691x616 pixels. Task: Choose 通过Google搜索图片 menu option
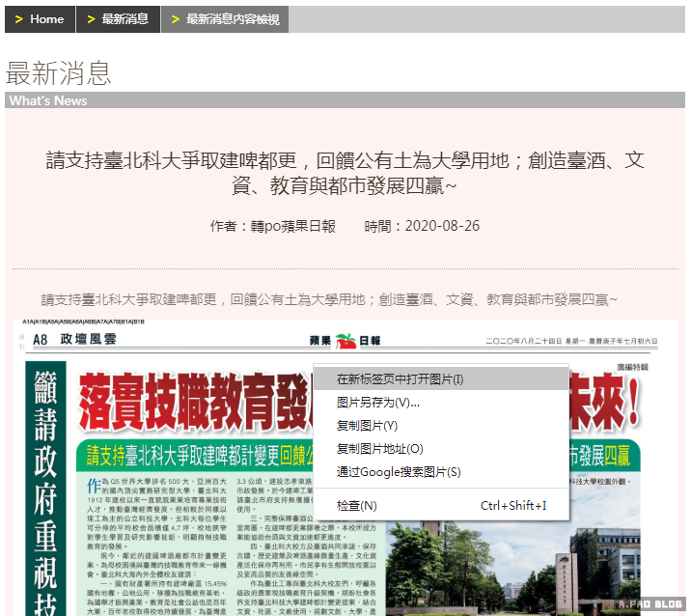point(398,471)
